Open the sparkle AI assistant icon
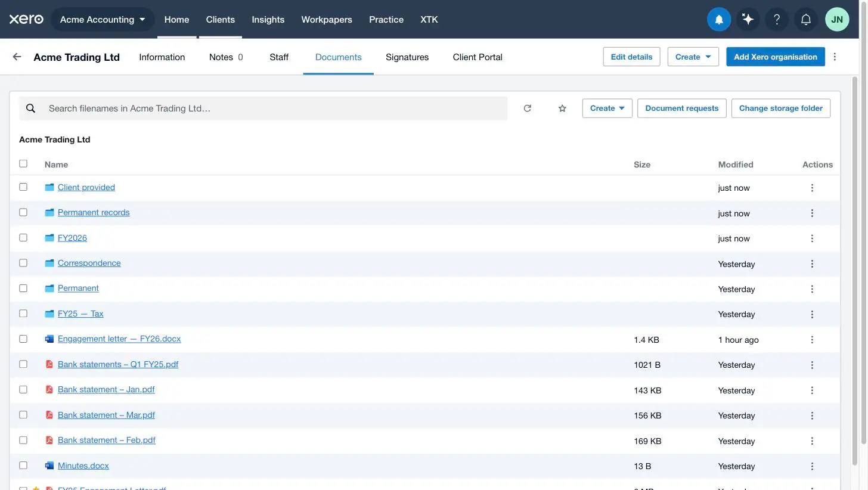 (748, 20)
